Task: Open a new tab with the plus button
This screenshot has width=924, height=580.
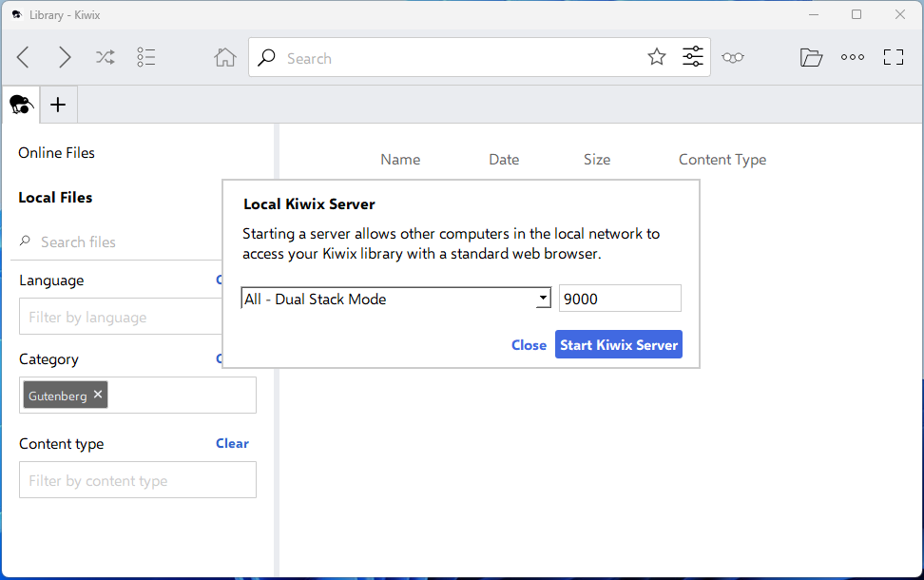Action: pyautogui.click(x=58, y=105)
